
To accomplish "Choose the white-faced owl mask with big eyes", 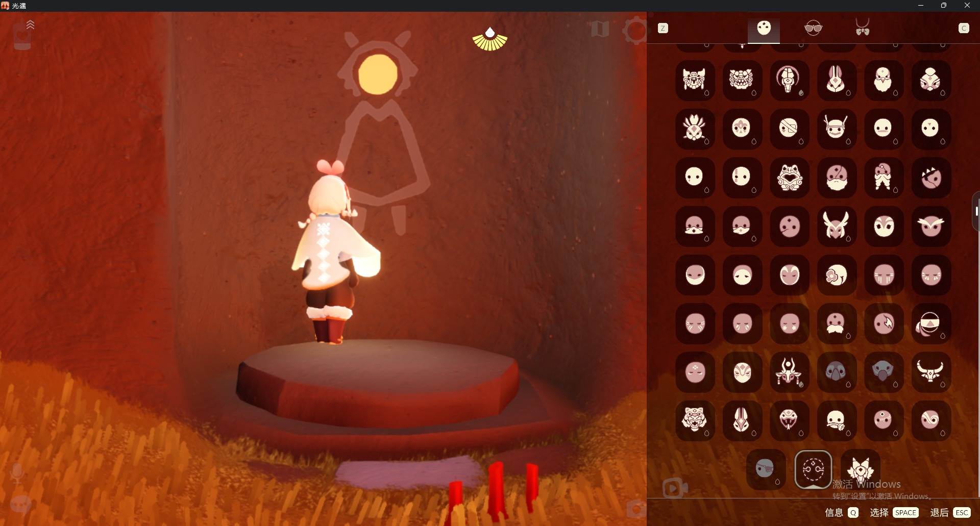I will click(x=884, y=226).
